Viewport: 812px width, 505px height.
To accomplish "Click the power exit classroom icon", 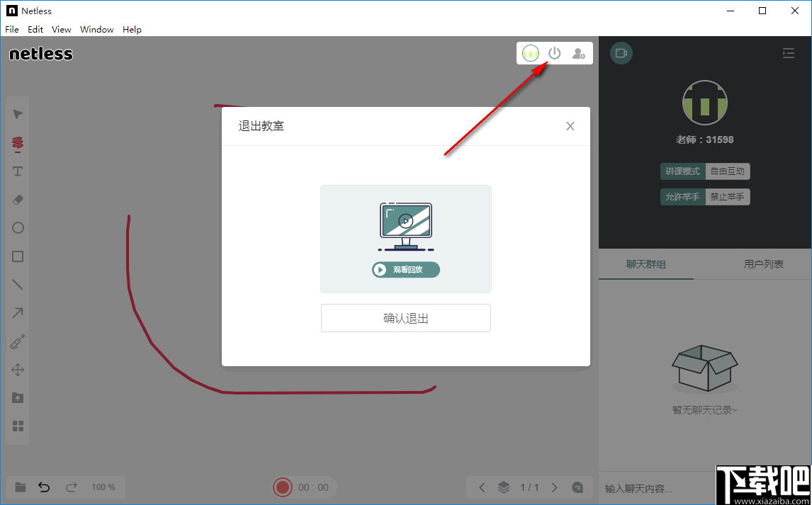I will pos(555,53).
